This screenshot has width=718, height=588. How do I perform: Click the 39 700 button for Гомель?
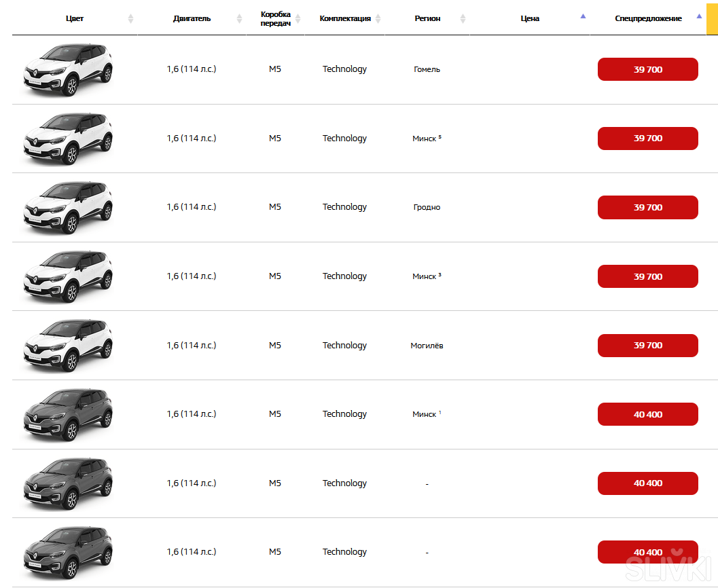pyautogui.click(x=647, y=69)
